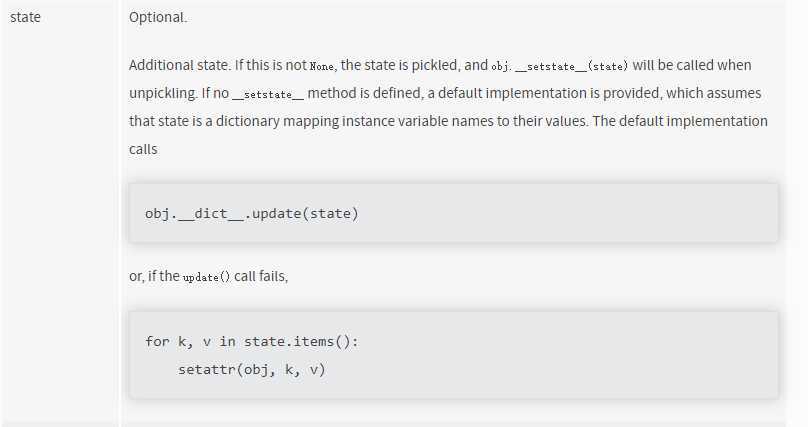
Task: Click the "or, if the" text
Action: [x=154, y=276]
